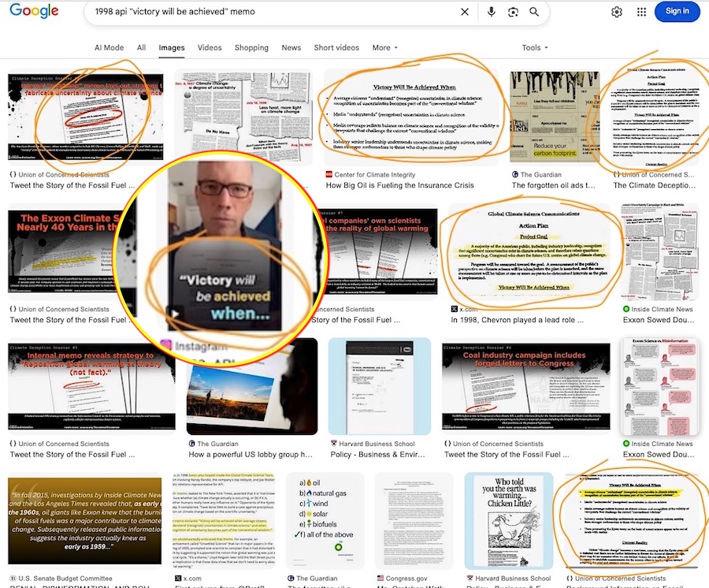Open the Chicken Little warming ad thumbnail

pos(508,519)
